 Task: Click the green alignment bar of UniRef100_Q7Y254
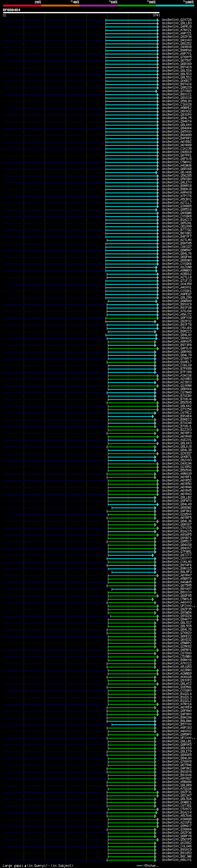[x=133, y=410]
